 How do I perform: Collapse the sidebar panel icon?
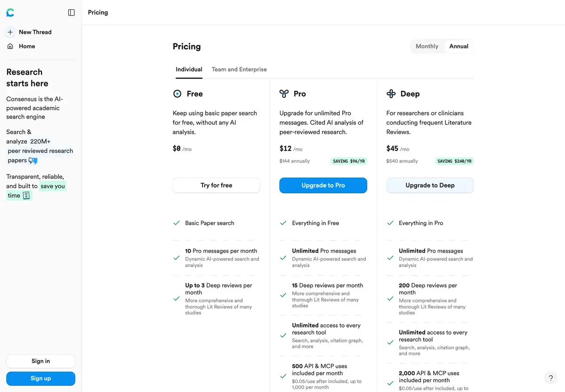point(72,13)
